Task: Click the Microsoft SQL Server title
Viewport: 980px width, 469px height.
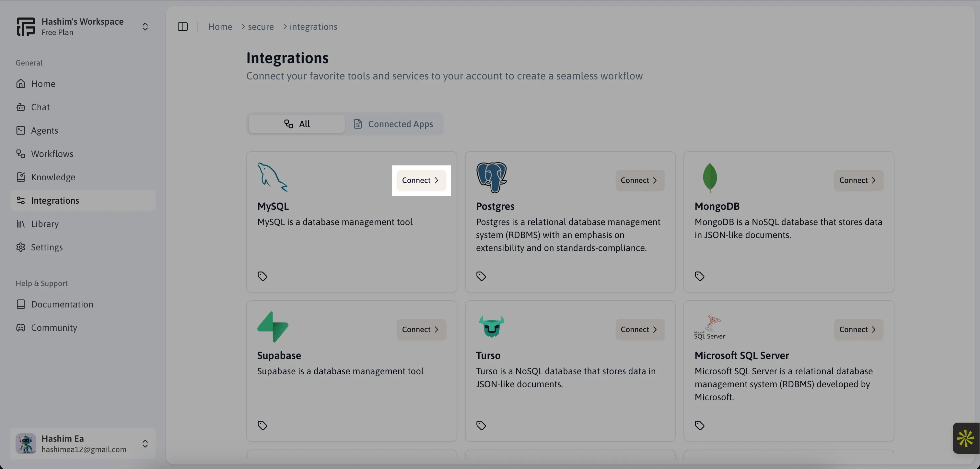Action: pyautogui.click(x=742, y=355)
